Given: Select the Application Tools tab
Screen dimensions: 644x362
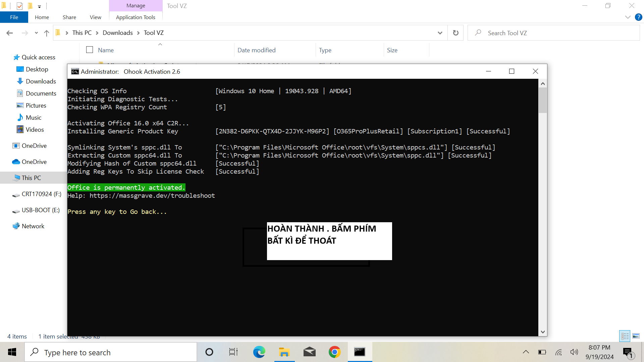Looking at the screenshot, I should pyautogui.click(x=136, y=17).
